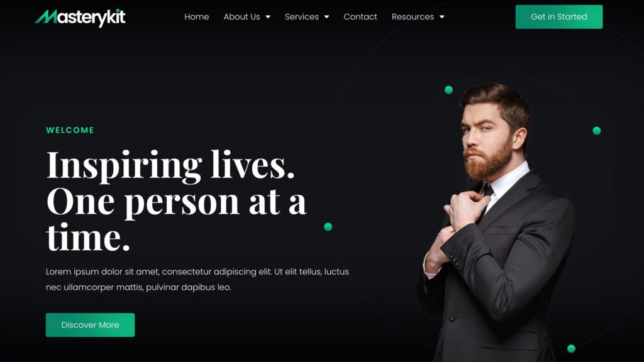
Task: Expand the Services dropdown caret
Action: [326, 17]
